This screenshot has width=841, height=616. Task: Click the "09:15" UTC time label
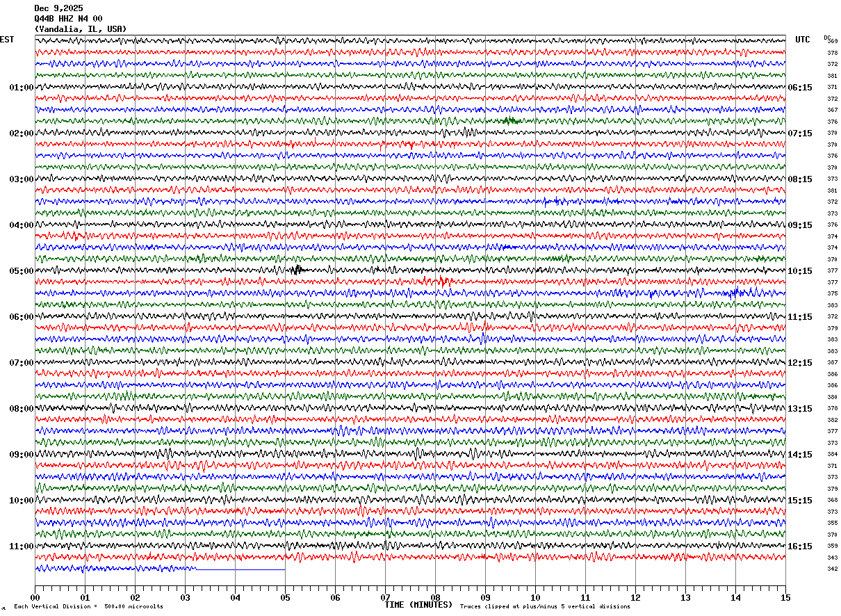(799, 225)
